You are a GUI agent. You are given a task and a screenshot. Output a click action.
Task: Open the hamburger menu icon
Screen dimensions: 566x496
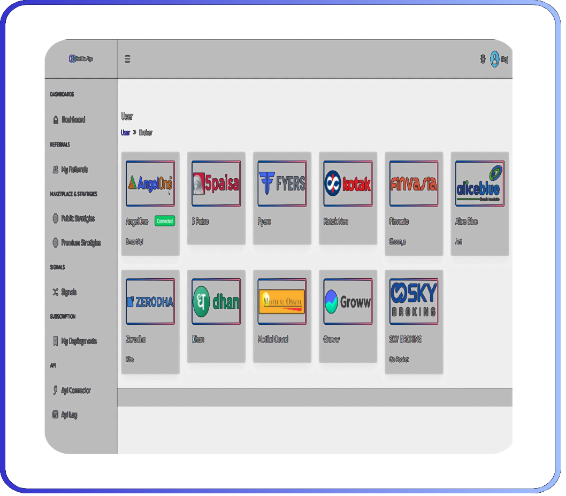click(127, 59)
